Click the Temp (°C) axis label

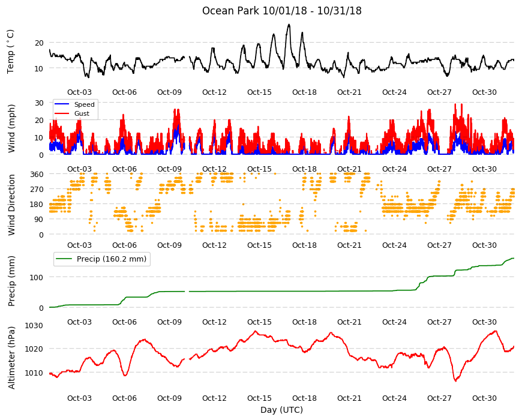[x=11, y=51]
